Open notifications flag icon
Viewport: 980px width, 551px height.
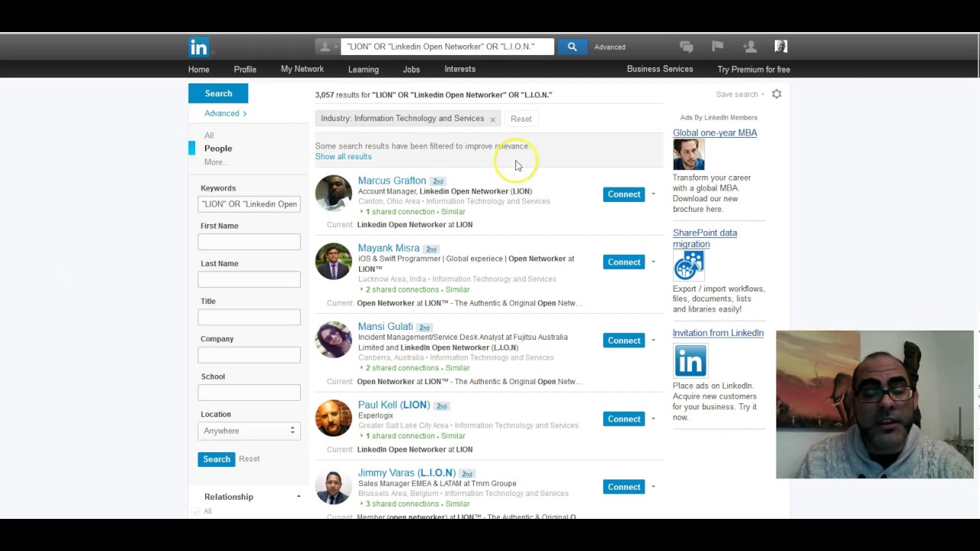click(717, 47)
